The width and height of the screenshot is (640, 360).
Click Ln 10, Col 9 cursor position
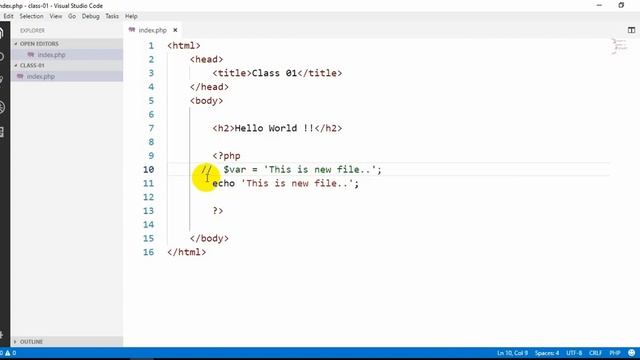(x=512, y=353)
